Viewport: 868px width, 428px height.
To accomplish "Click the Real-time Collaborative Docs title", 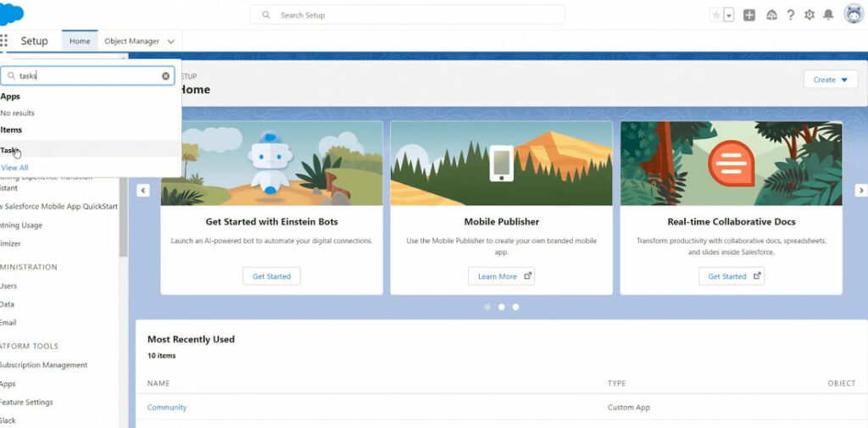I will (x=732, y=222).
